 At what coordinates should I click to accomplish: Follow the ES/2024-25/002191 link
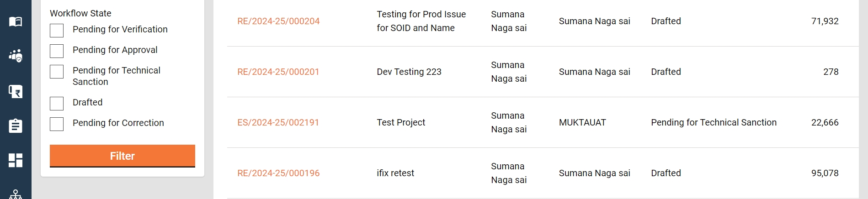pyautogui.click(x=278, y=123)
